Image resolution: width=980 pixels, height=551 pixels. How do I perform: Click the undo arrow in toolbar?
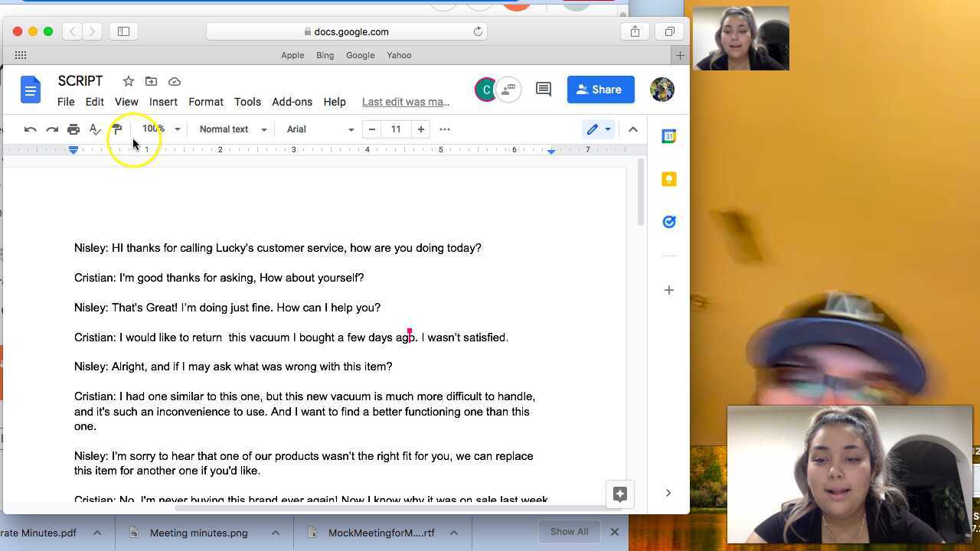pos(31,129)
